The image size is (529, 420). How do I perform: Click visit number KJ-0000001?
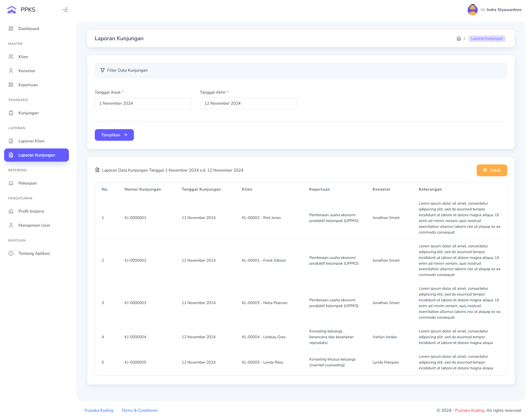pyautogui.click(x=135, y=218)
